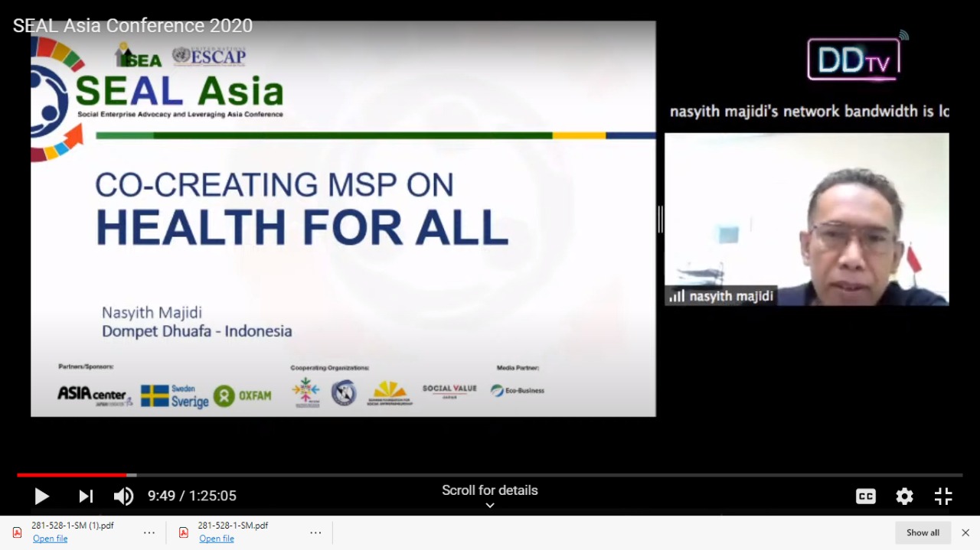The height and width of the screenshot is (550, 980).
Task: Click the video title SEAL Asia Conference 2020
Action: coord(132,26)
